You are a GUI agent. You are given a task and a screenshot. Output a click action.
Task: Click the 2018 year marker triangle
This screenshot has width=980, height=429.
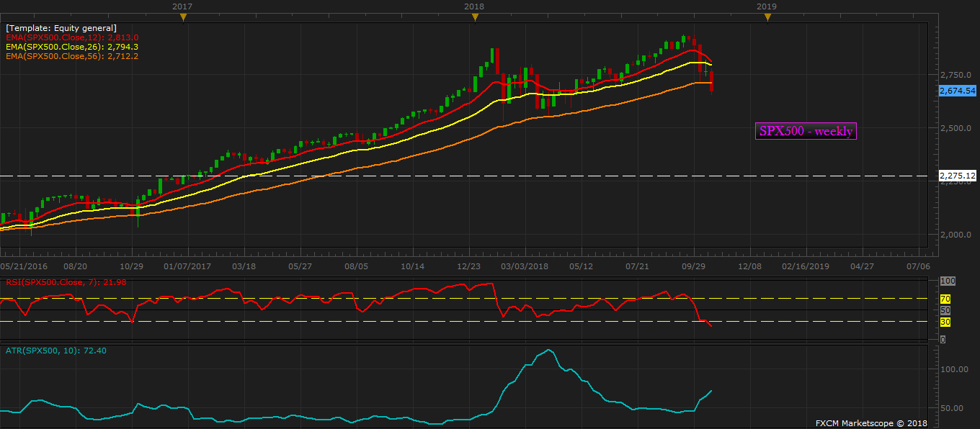pos(475,18)
